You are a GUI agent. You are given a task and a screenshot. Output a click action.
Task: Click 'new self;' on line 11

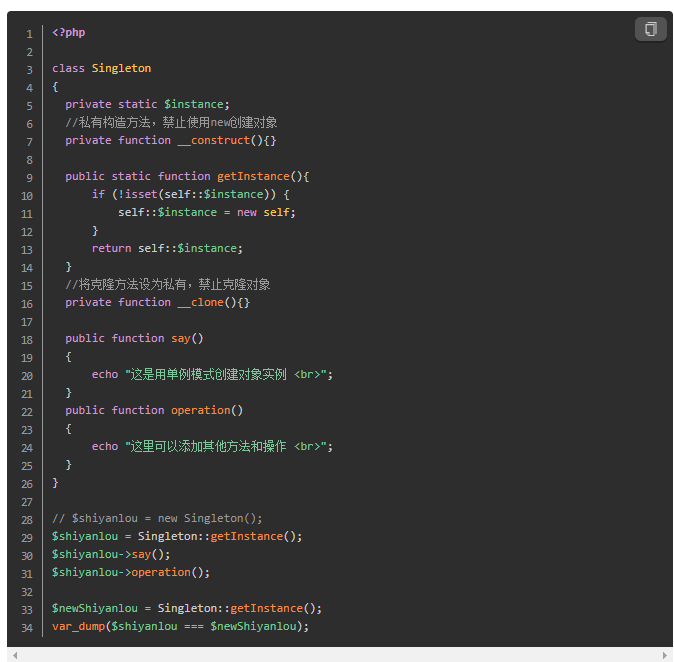coord(266,212)
